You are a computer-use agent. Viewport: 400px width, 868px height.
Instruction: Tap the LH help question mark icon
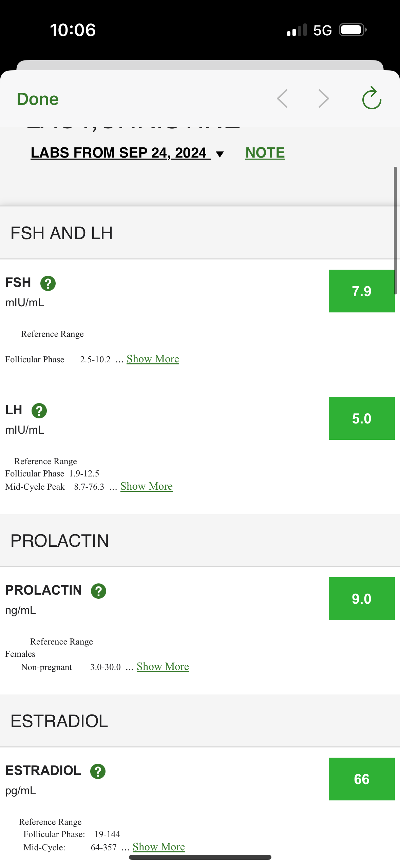39,411
